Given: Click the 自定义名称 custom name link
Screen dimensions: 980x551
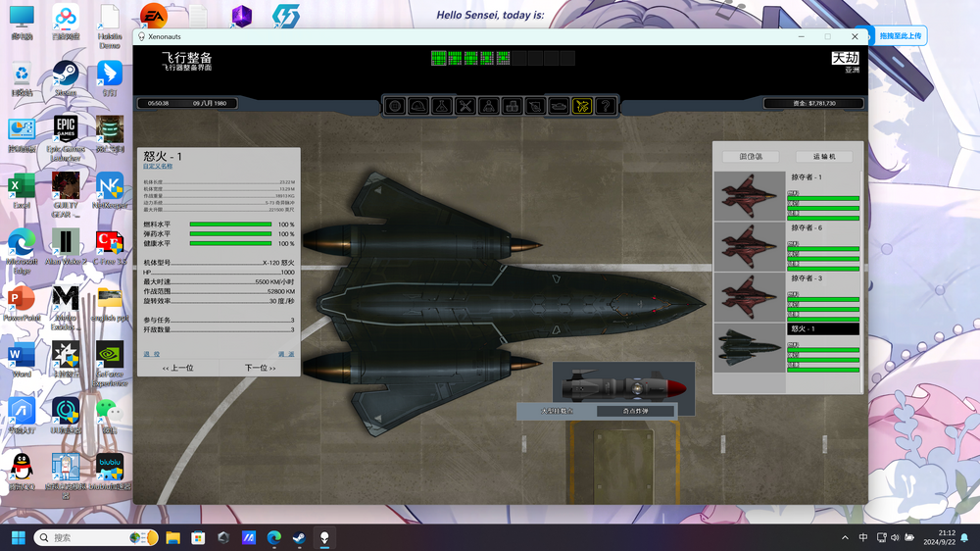Looking at the screenshot, I should tap(158, 167).
